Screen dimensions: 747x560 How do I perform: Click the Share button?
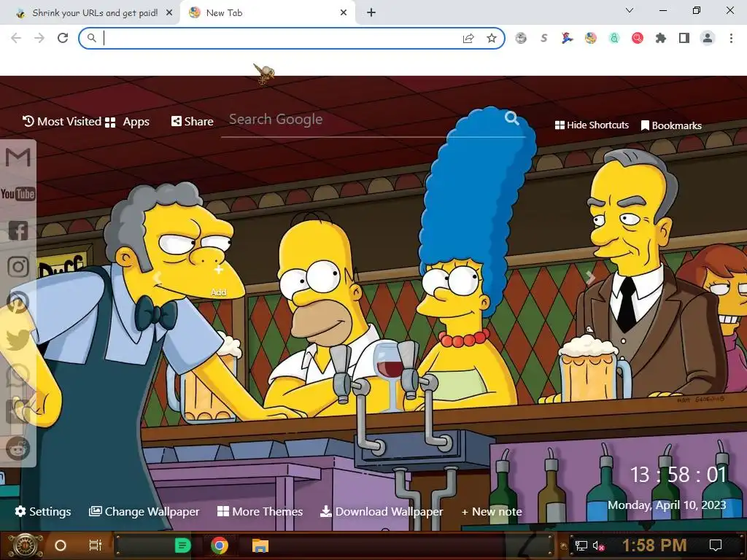193,122
